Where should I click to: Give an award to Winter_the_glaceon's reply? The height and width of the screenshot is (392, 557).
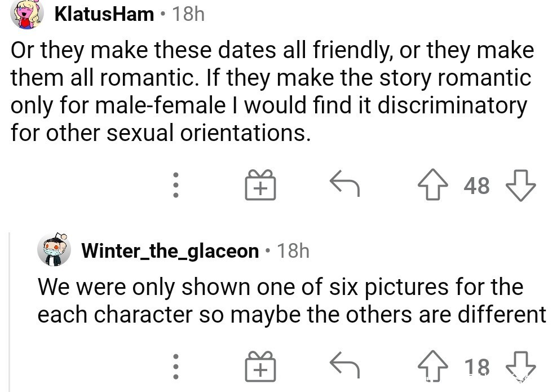click(x=260, y=367)
